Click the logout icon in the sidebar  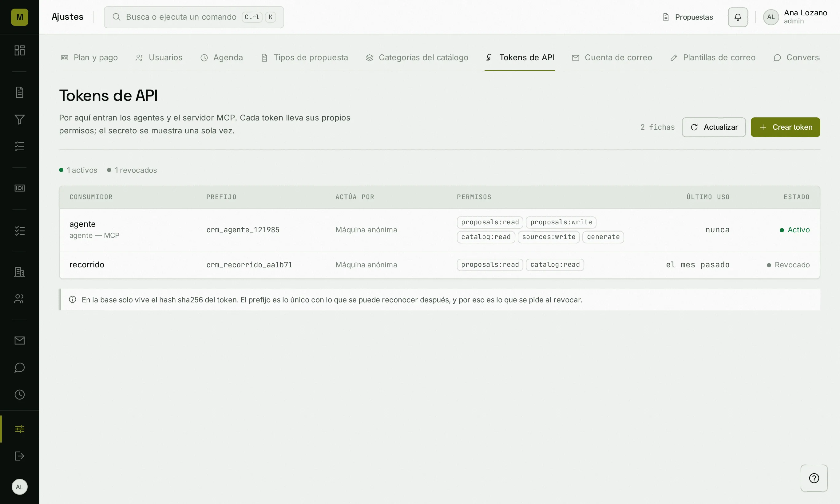pos(19,456)
